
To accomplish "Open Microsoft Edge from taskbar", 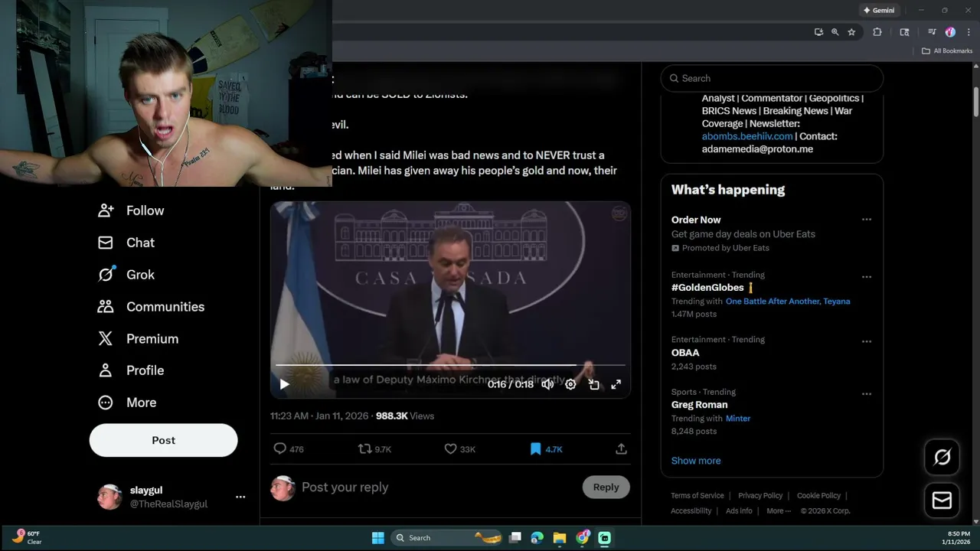I will point(537,538).
